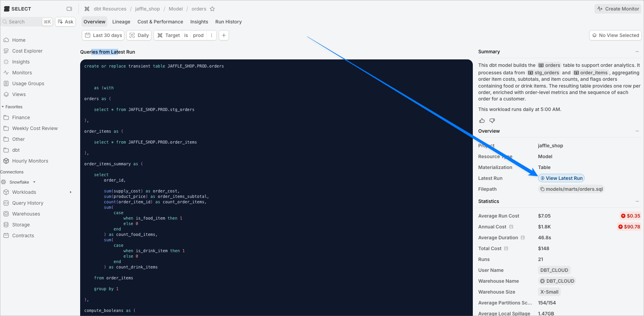This screenshot has width=644, height=316.
Task: Click the $90.78 annual cost change badge
Action: (x=629, y=227)
